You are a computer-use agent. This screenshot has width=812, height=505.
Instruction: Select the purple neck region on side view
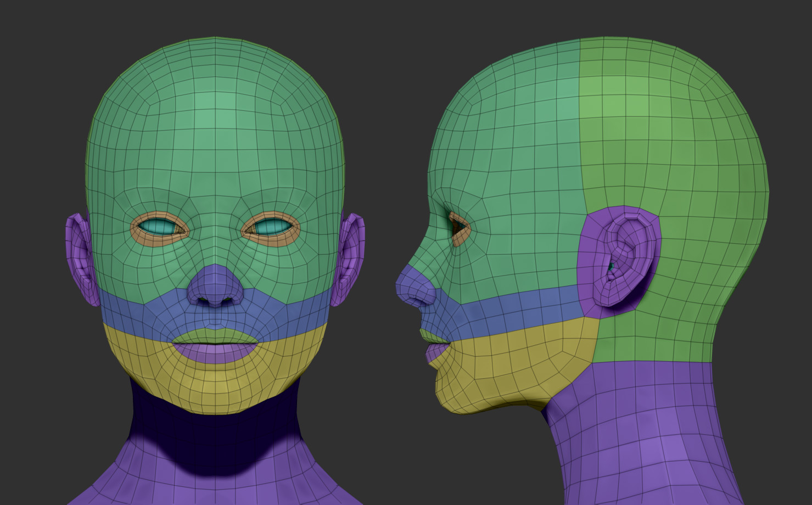click(631, 439)
